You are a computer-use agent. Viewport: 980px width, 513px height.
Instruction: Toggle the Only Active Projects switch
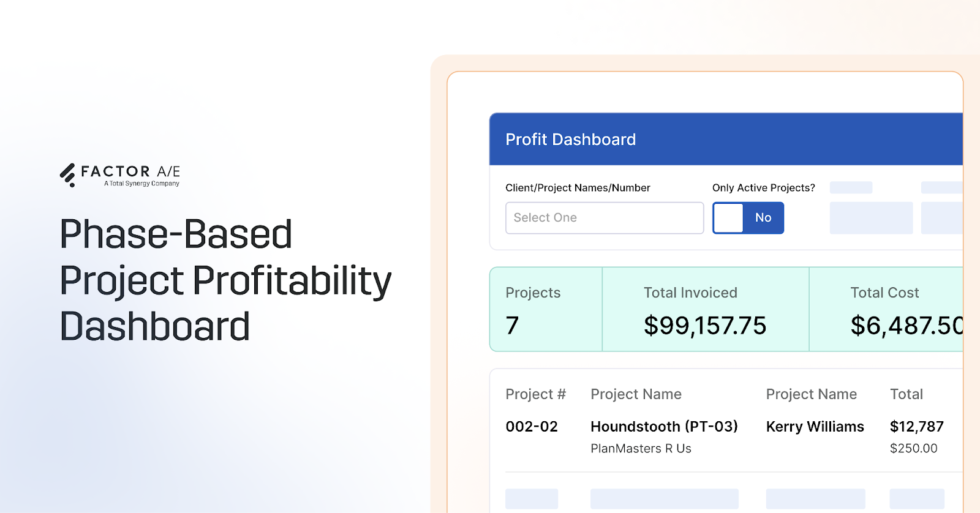coord(748,218)
